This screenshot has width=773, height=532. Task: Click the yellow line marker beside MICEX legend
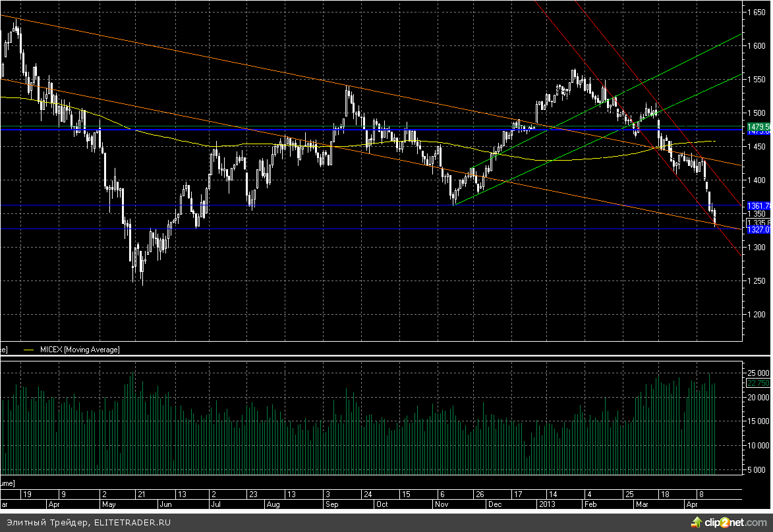pos(28,350)
